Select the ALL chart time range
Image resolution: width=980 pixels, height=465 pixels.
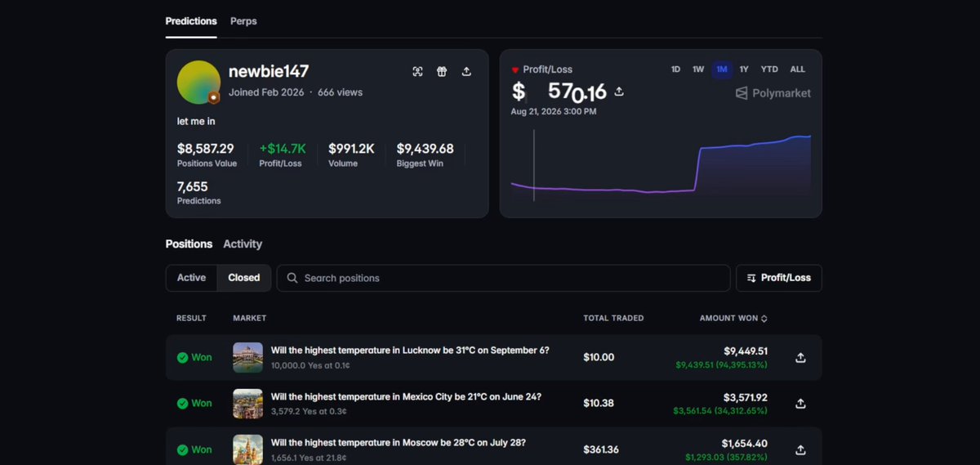pyautogui.click(x=798, y=69)
